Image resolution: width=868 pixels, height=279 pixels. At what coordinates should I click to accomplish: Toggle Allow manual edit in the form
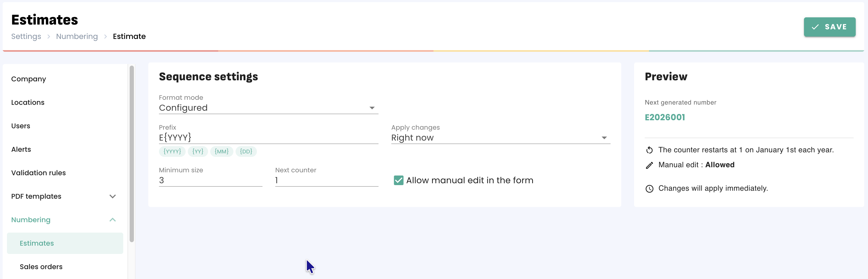(x=399, y=180)
